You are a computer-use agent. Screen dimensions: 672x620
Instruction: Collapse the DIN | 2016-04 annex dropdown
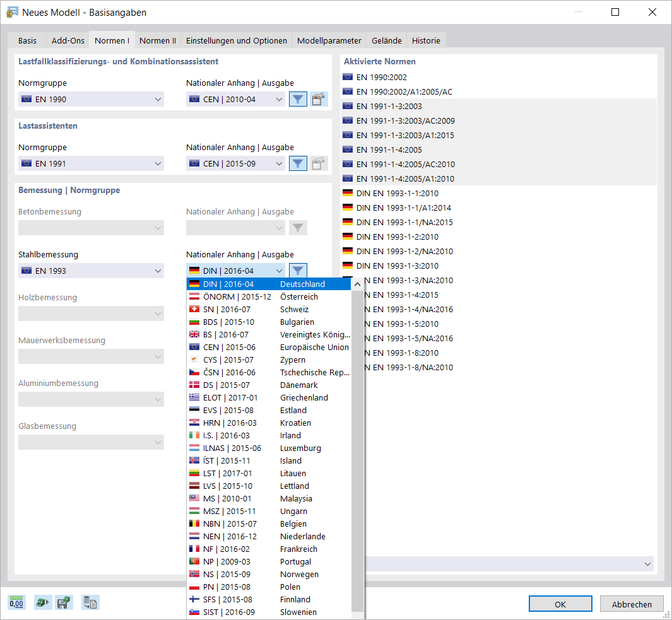point(235,271)
